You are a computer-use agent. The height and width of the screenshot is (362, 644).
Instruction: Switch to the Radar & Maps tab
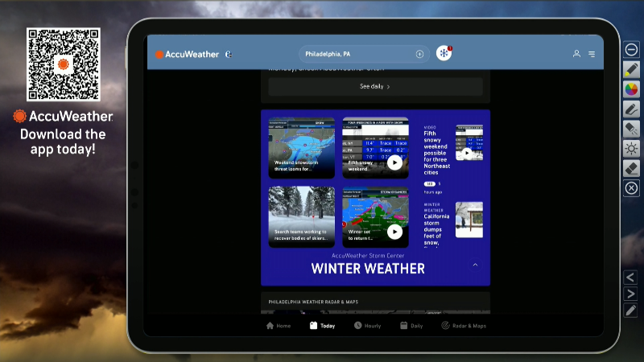point(464,326)
